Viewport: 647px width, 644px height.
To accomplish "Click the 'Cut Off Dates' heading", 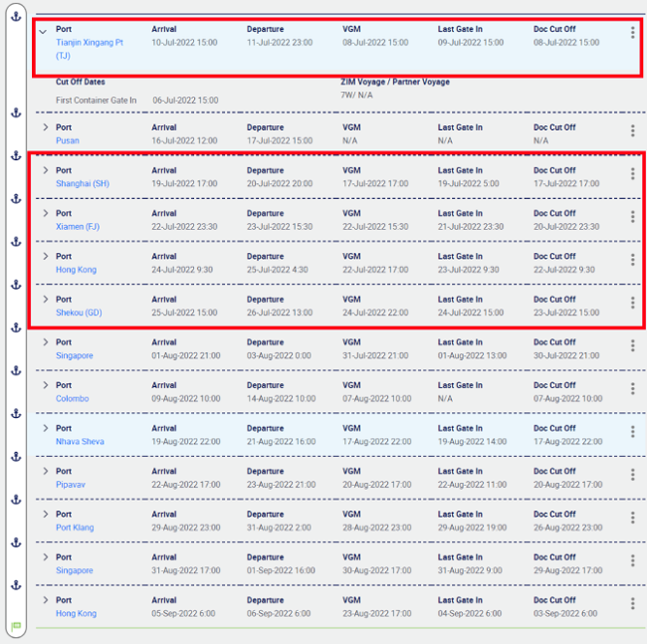I will 80,82.
